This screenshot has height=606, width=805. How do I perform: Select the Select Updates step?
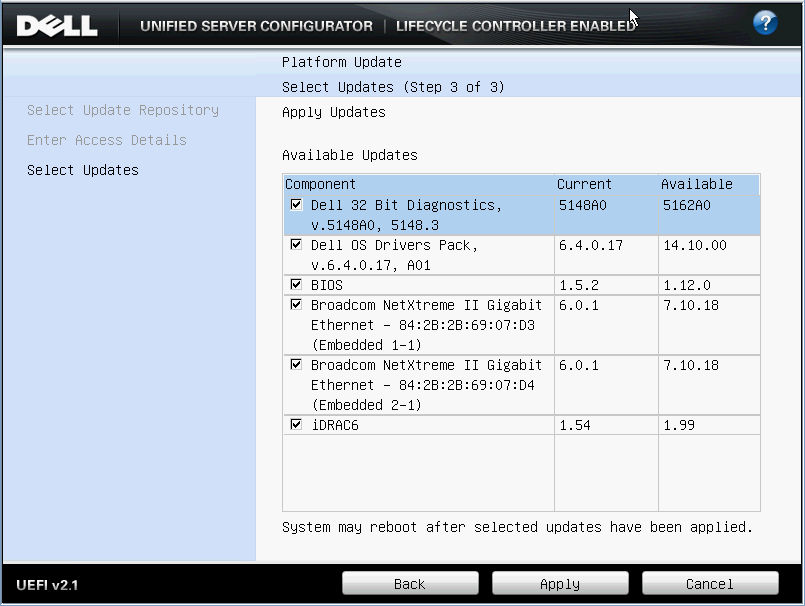tap(83, 170)
